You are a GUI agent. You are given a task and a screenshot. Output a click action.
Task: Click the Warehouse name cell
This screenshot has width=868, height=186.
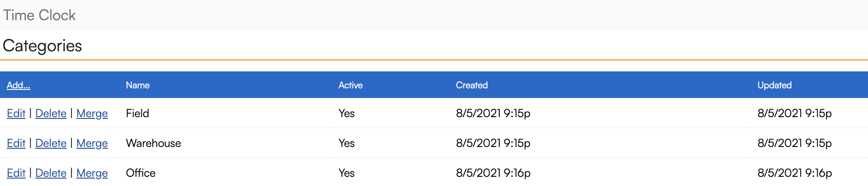pyautogui.click(x=153, y=143)
